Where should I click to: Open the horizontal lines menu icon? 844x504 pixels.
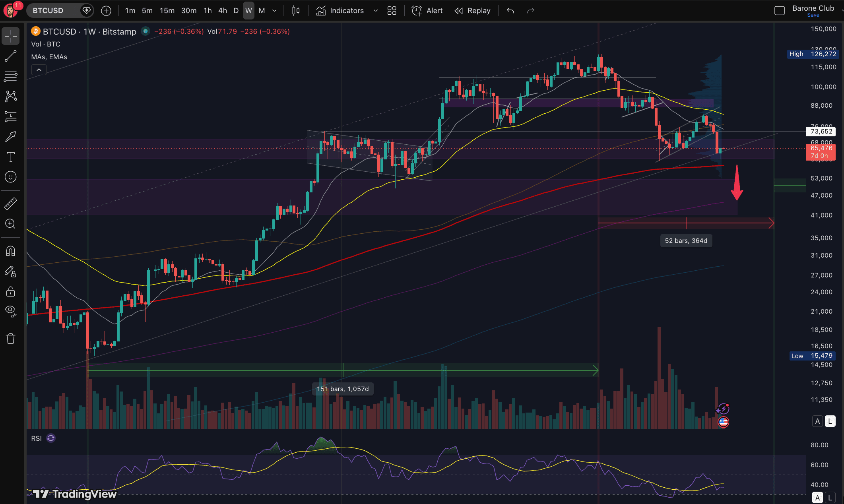pyautogui.click(x=11, y=76)
